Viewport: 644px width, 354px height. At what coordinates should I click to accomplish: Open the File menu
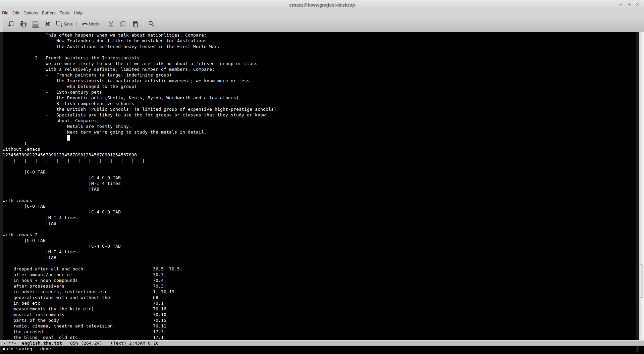point(5,13)
